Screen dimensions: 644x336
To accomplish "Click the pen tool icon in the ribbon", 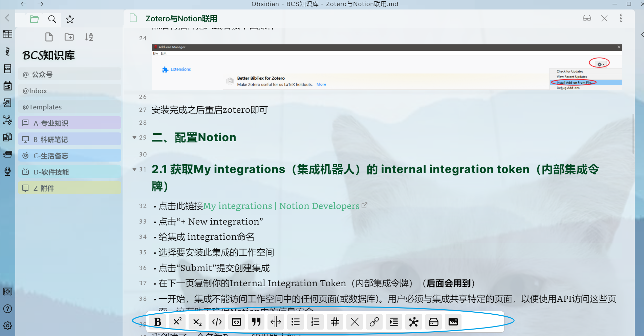I will 7,51.
